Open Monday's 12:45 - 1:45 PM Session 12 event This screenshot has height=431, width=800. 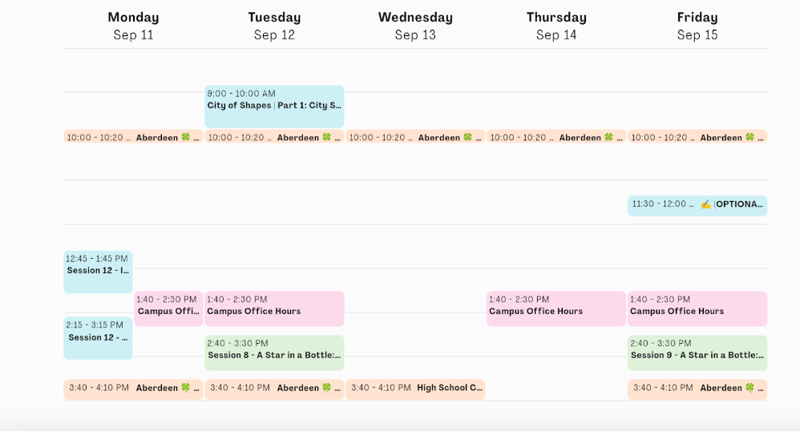point(98,271)
